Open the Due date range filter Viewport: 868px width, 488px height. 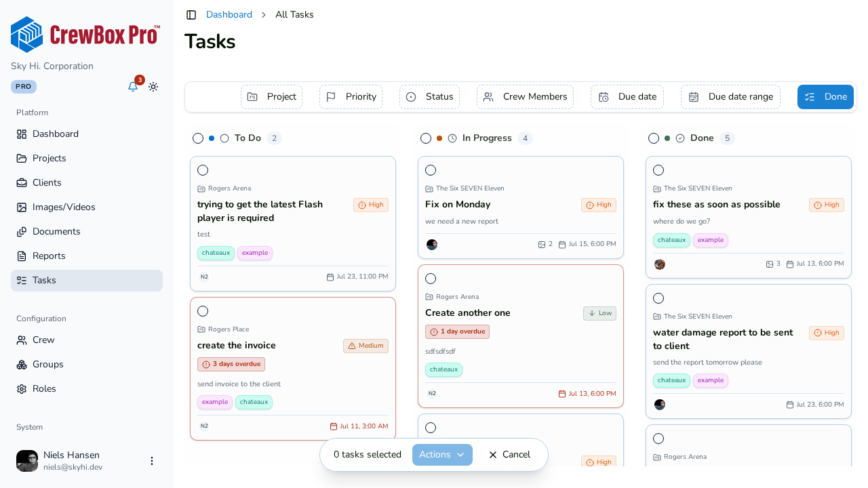tap(730, 97)
